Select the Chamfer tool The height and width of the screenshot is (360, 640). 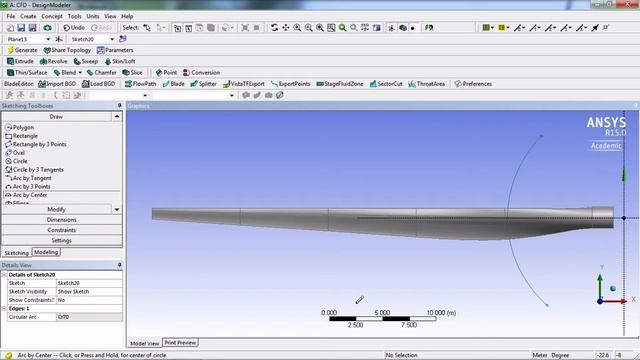point(102,73)
